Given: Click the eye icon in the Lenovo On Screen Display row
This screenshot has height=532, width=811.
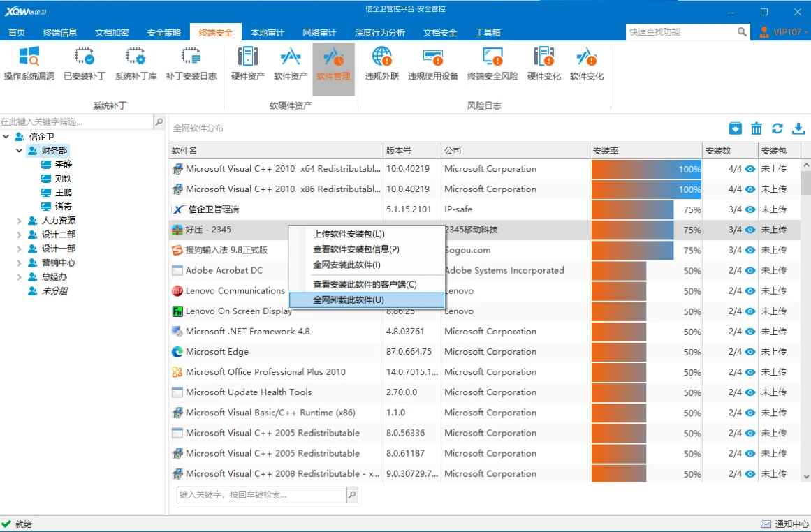Looking at the screenshot, I should (750, 311).
